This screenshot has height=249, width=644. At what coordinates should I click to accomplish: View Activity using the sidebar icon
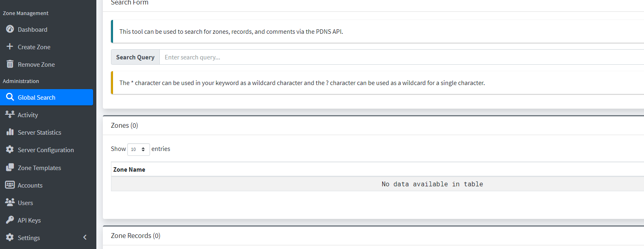point(10,114)
